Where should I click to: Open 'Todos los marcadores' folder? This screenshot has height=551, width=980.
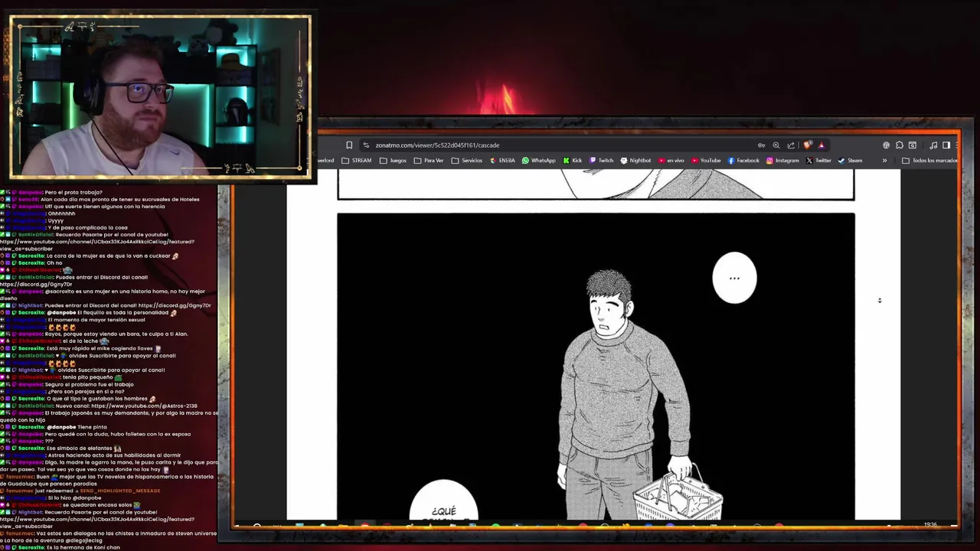coord(930,161)
